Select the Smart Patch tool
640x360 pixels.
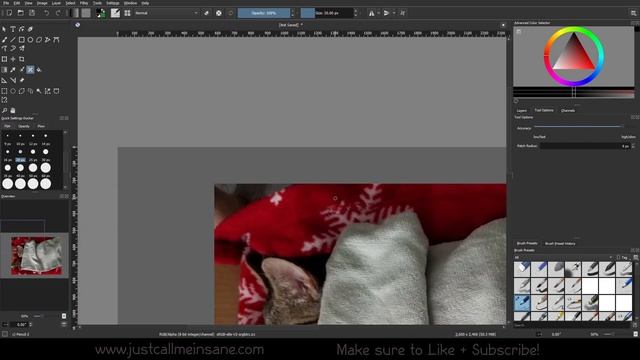[30, 70]
